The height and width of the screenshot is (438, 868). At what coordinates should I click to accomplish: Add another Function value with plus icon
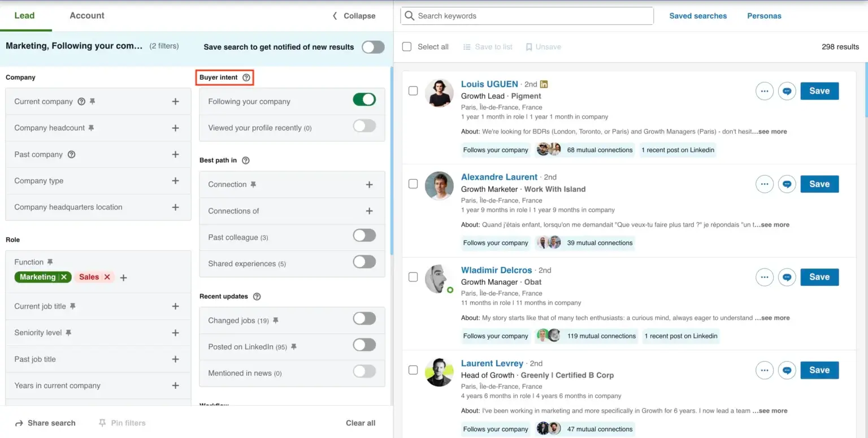tap(124, 277)
